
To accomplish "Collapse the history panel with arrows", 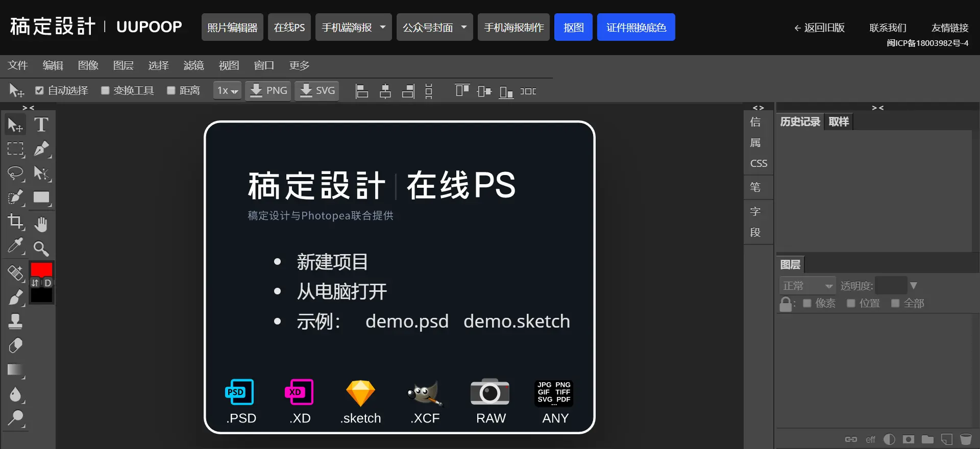I will coord(877,108).
